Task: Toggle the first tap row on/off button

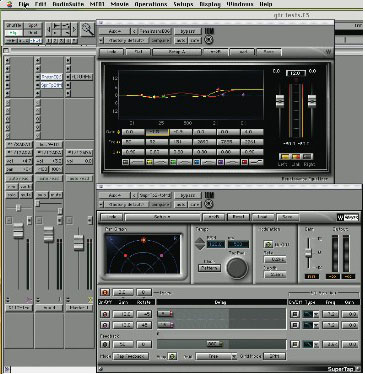Action: [105, 314]
